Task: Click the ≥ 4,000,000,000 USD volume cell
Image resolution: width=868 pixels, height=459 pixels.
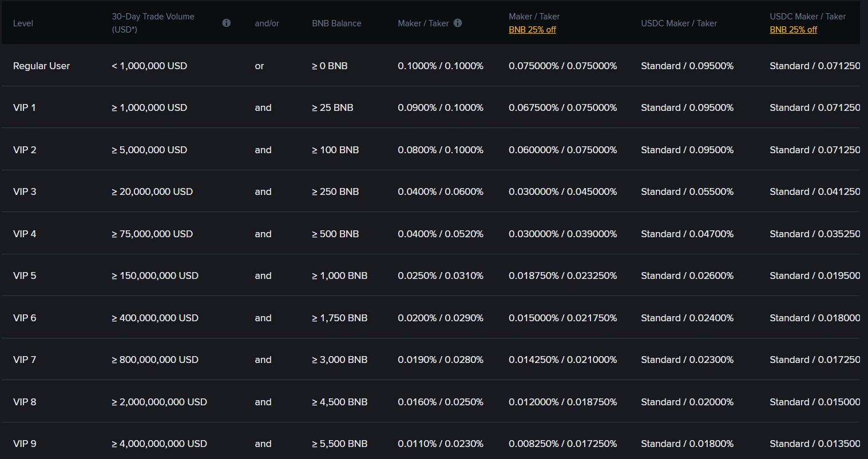Action: [x=160, y=444]
